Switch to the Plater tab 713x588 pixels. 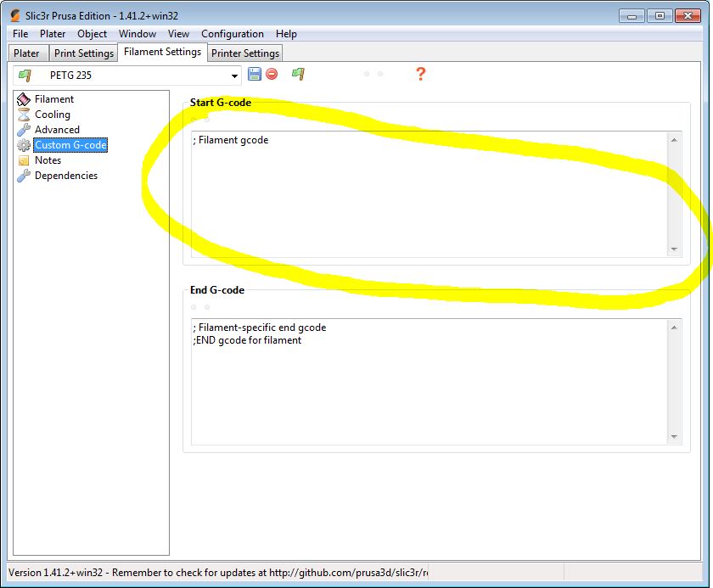pyautogui.click(x=26, y=53)
